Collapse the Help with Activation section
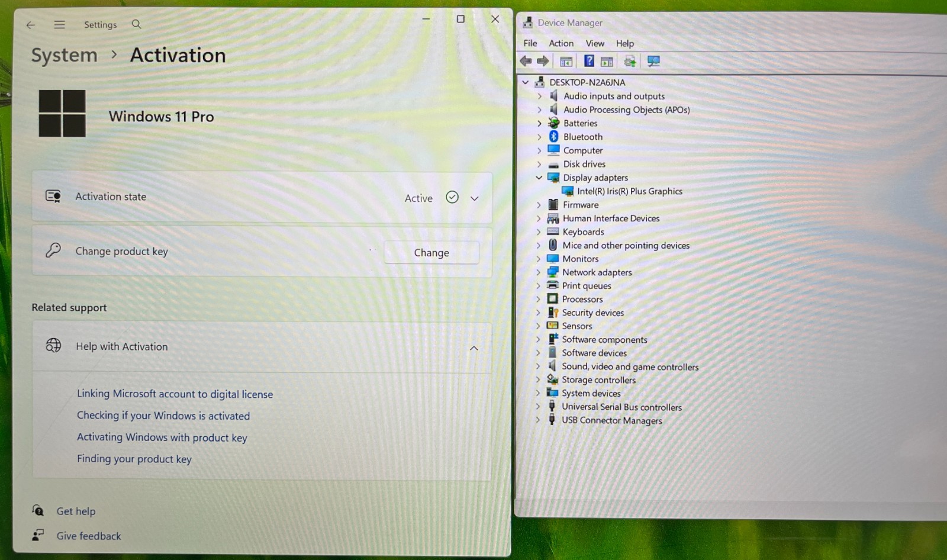 coord(474,348)
